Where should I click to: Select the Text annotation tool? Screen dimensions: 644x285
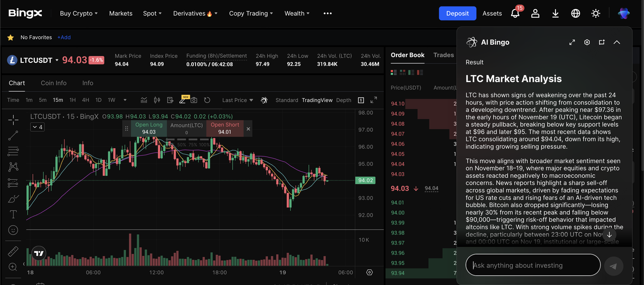(x=14, y=214)
